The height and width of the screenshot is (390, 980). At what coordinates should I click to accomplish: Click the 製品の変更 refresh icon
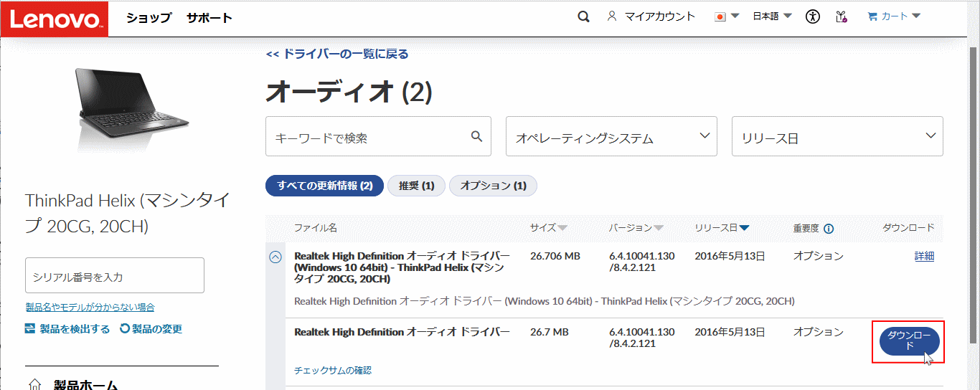coord(125,328)
